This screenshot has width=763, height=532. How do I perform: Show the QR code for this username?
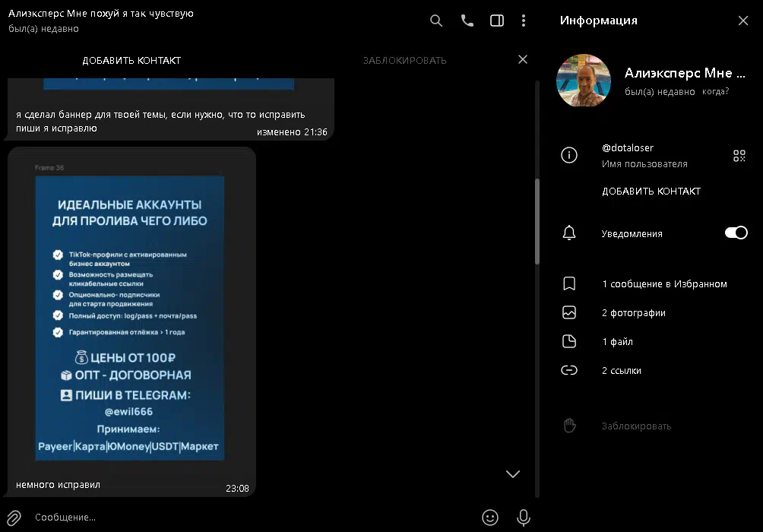pyautogui.click(x=739, y=156)
